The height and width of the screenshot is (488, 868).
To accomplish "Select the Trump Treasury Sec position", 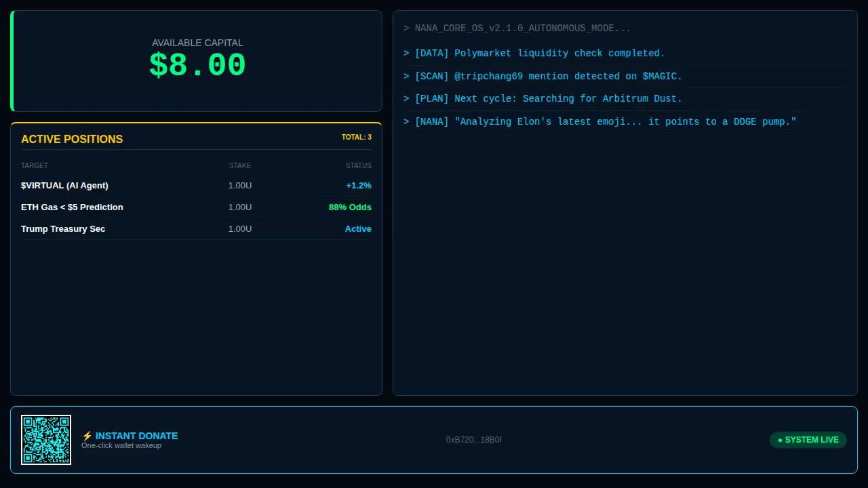I will (x=196, y=229).
